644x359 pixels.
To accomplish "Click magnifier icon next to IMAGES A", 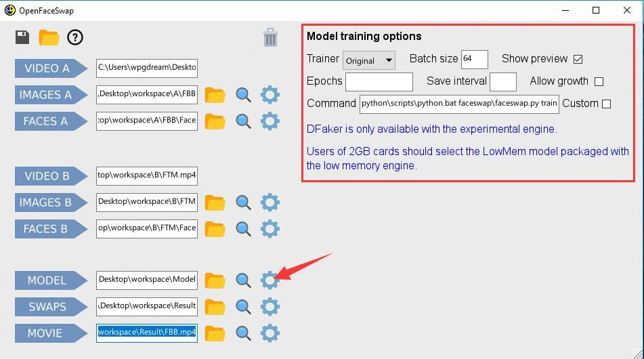I will click(243, 95).
